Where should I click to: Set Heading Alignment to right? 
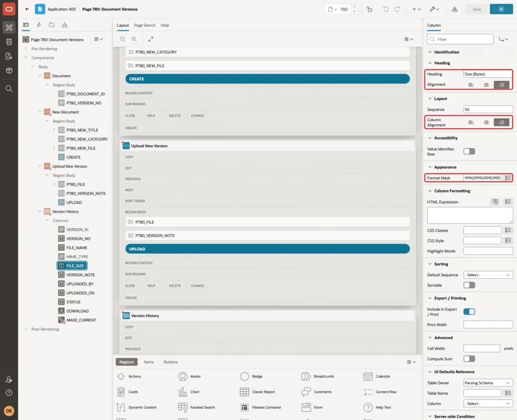(501, 85)
